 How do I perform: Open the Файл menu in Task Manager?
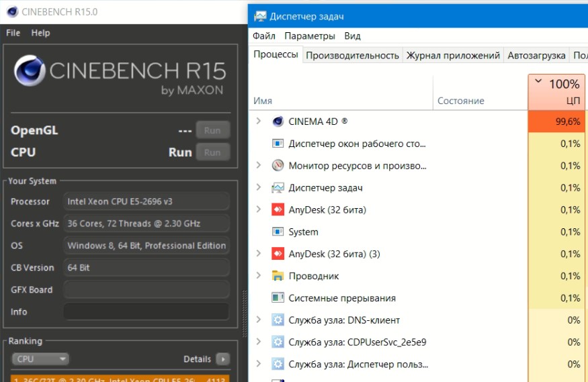click(264, 36)
